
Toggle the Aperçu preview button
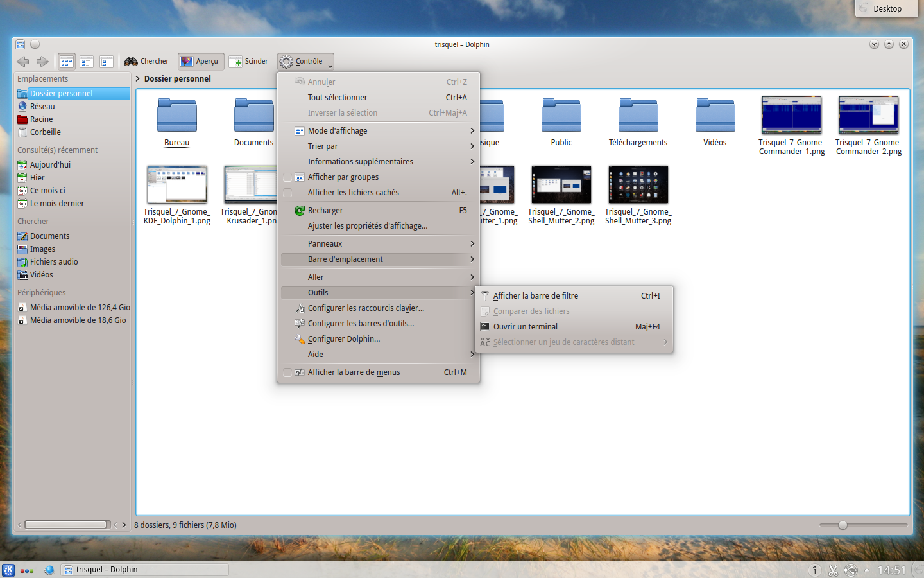click(x=200, y=62)
